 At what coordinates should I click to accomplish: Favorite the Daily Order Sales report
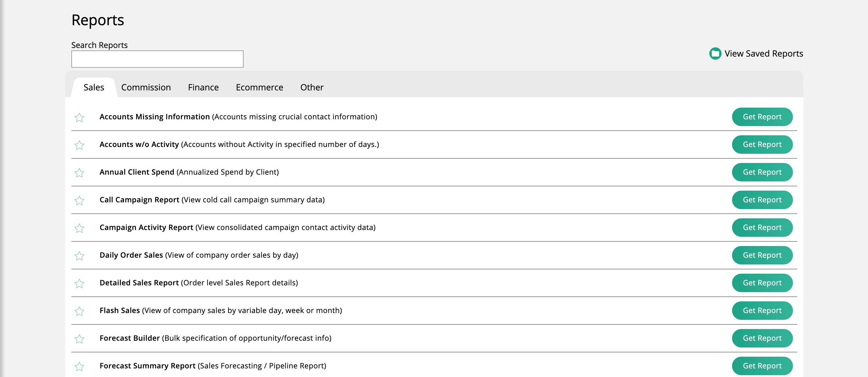tap(79, 256)
